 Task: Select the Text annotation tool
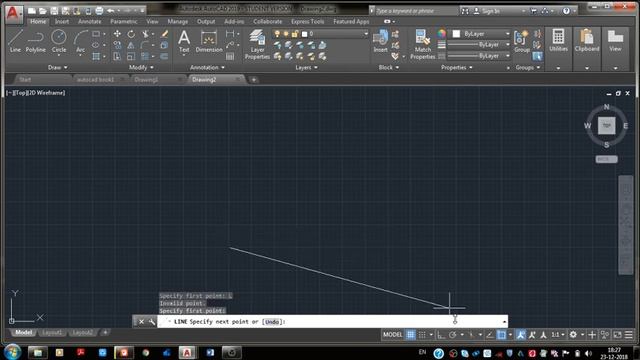184,41
